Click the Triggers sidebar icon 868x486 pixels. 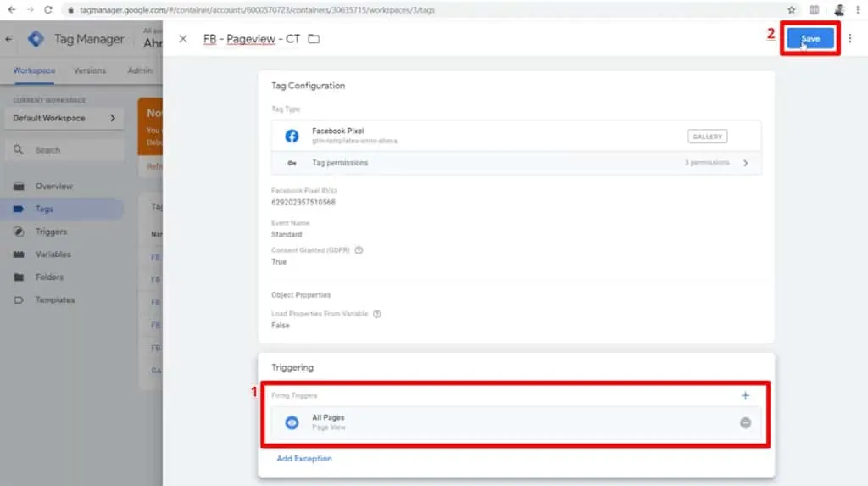pyautogui.click(x=19, y=232)
